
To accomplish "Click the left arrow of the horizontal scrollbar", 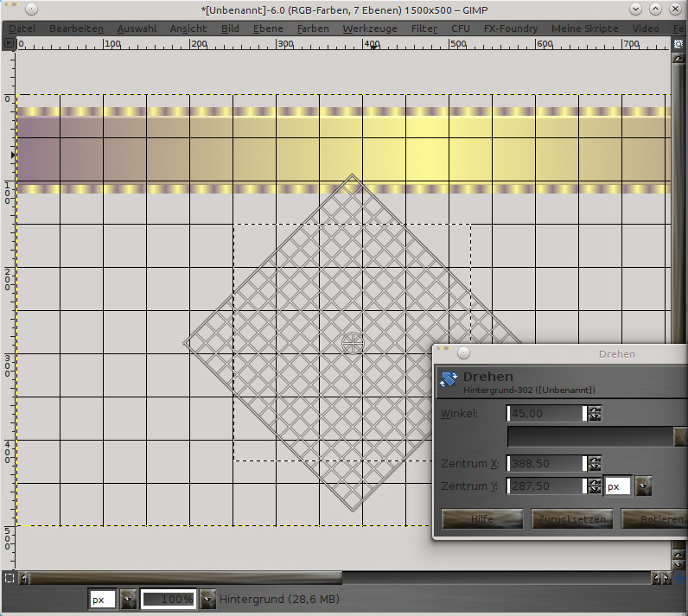I will point(23,578).
